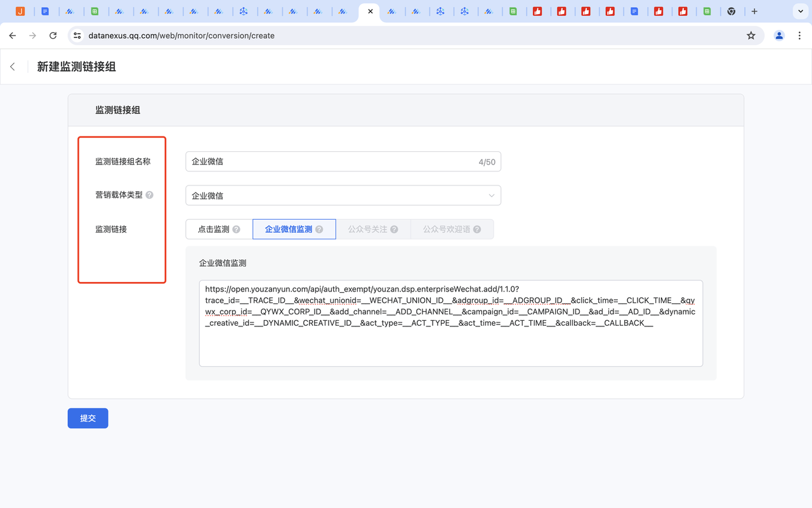Go back using chevron beside 新建监测链接组
Viewport: 812px width, 508px height.
13,67
